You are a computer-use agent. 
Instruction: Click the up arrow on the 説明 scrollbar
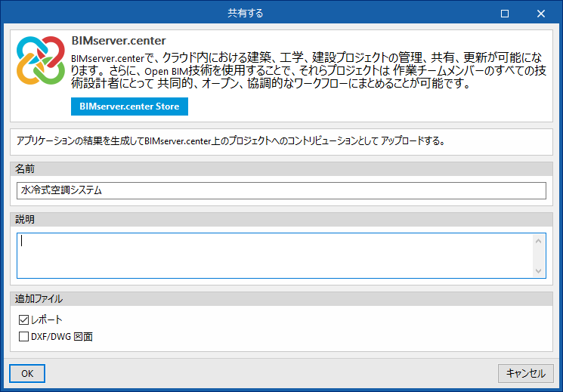click(538, 241)
